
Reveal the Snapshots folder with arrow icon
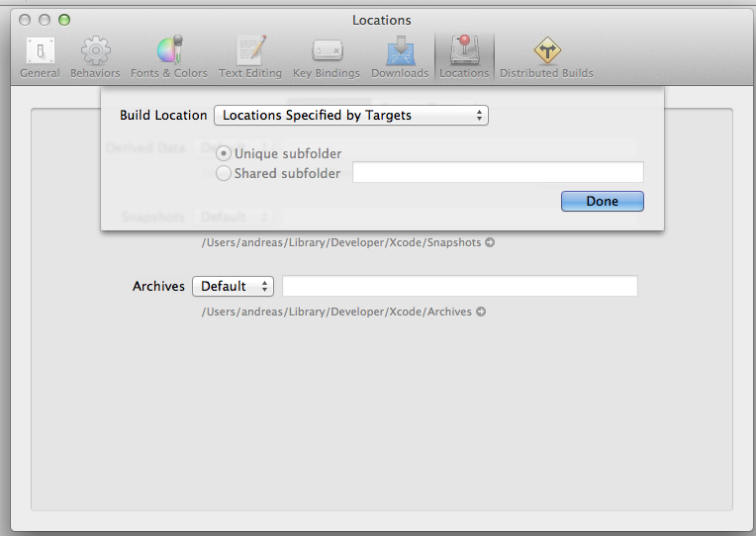tap(490, 242)
